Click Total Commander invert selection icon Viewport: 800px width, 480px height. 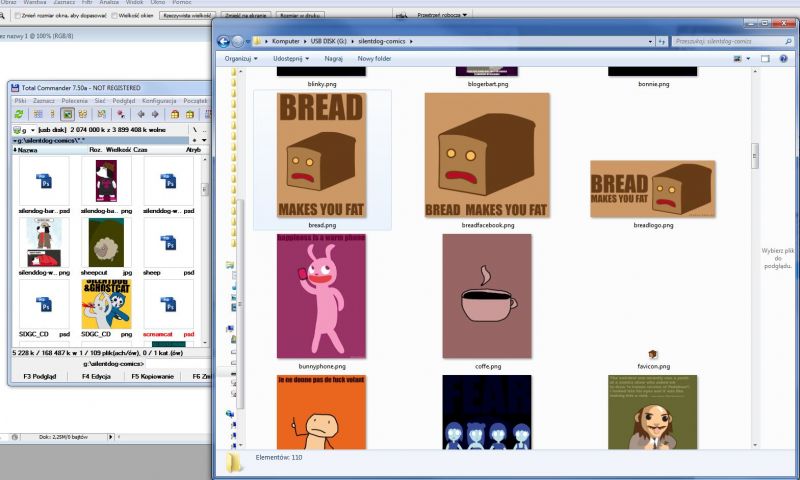[x=102, y=114]
